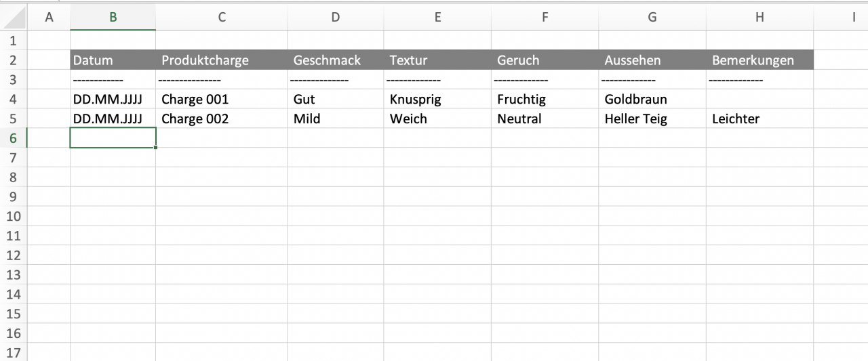
Task: Click the Heller Teig cell
Action: click(652, 119)
